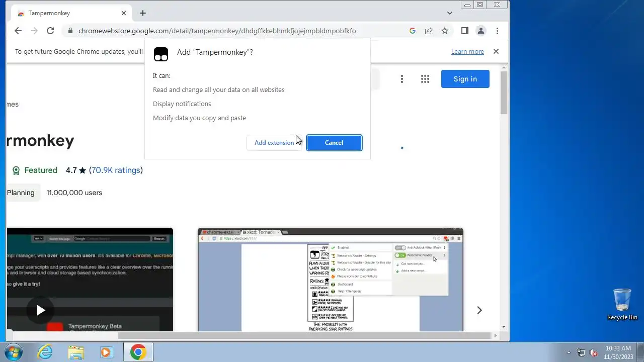Click the Chrome address bar URL
Viewport: 644px width, 362px height.
217,31
